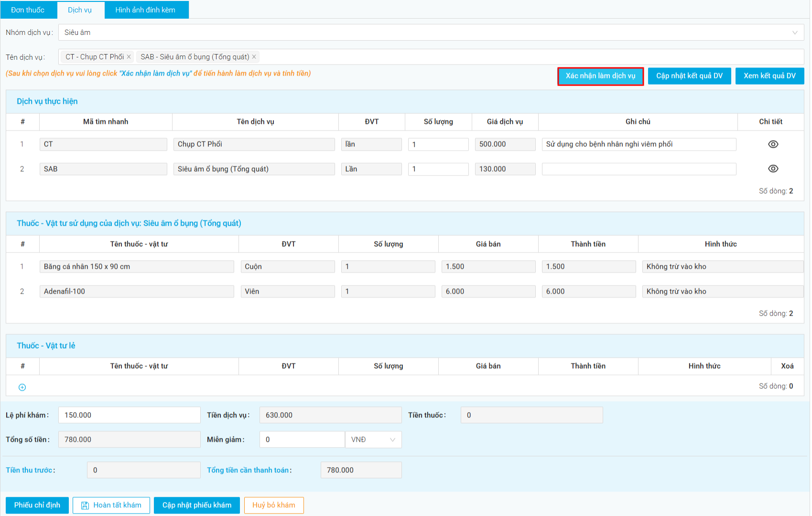Edit quantity for the CT service row
The image size is (812, 516).
438,144
